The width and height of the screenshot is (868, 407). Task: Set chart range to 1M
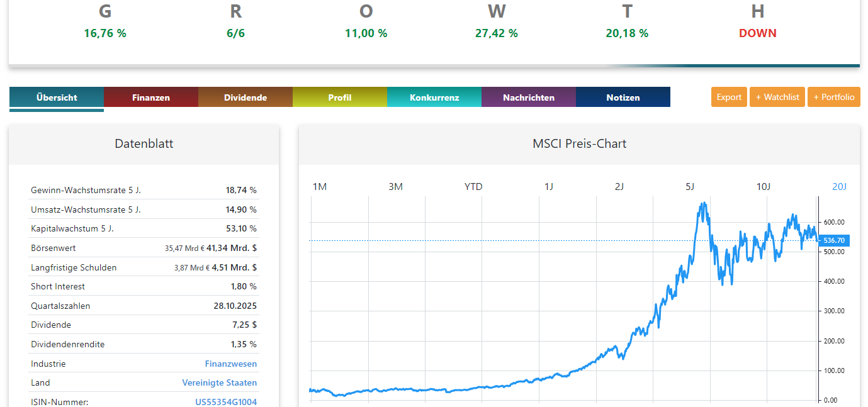click(320, 187)
